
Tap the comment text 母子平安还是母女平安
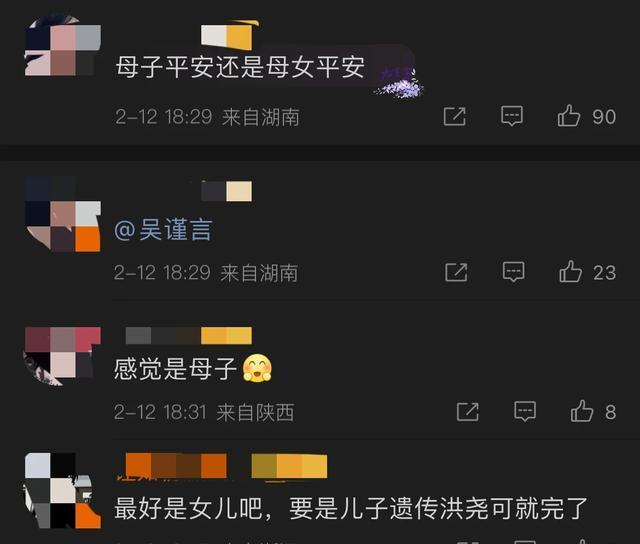click(240, 67)
